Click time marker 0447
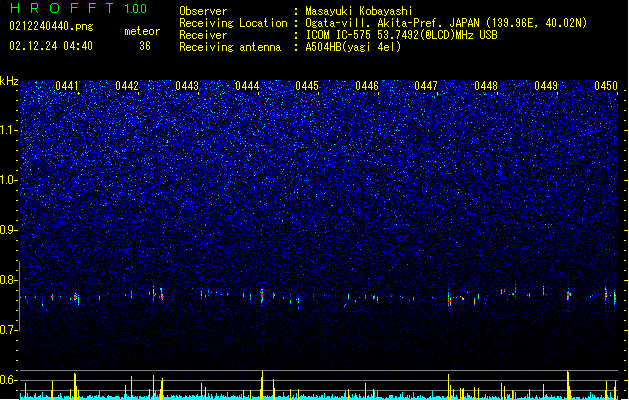The image size is (629, 400). tap(426, 86)
